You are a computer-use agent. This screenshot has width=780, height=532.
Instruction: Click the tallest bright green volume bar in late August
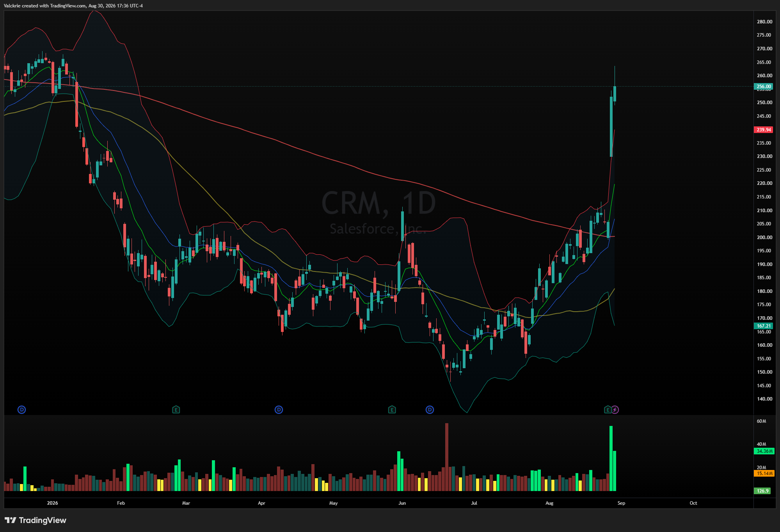[x=611, y=459]
